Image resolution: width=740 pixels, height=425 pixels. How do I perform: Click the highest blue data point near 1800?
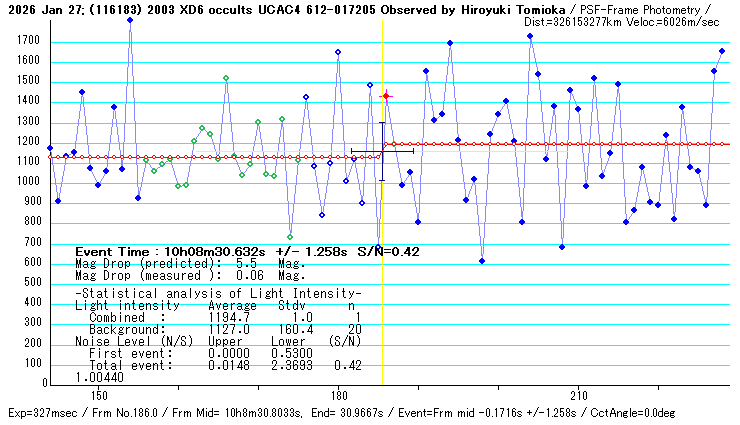(x=130, y=20)
